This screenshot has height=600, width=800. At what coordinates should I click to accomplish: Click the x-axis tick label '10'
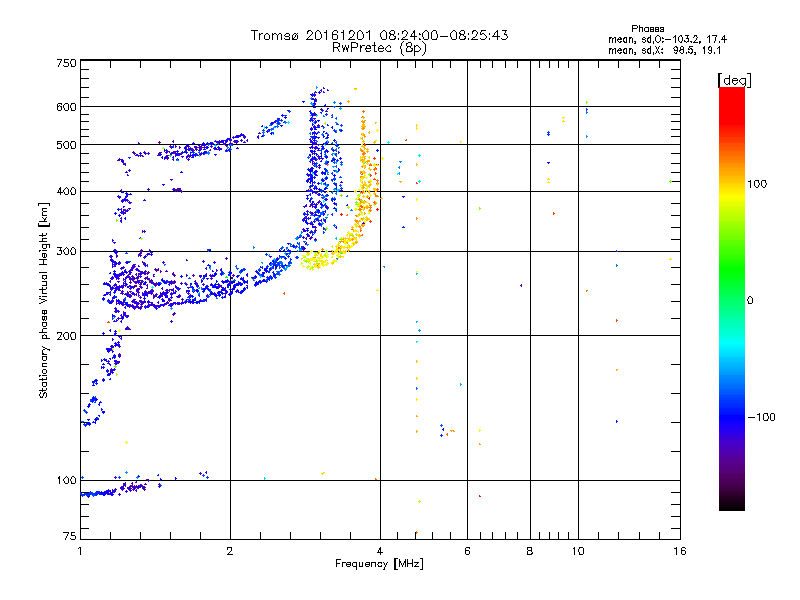(578, 551)
